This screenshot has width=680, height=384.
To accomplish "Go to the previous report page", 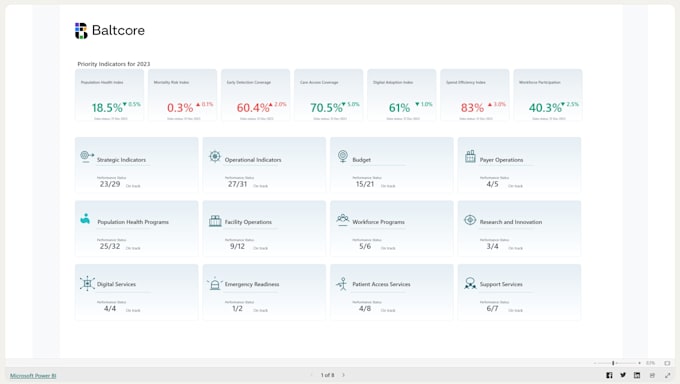I will pyautogui.click(x=311, y=375).
